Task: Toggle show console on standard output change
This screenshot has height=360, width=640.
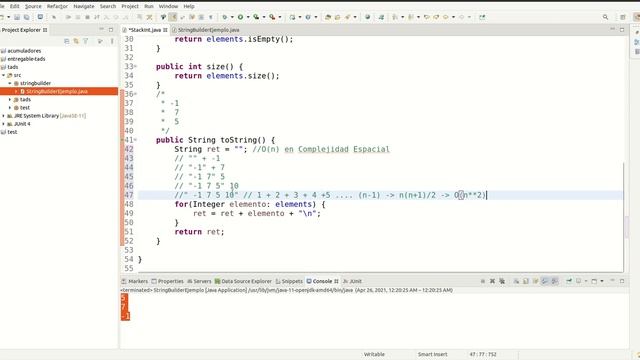Action: 545,281
